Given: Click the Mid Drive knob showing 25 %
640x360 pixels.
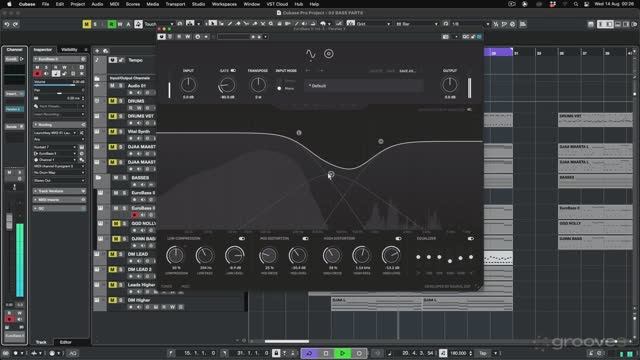Looking at the screenshot, I should [268, 256].
